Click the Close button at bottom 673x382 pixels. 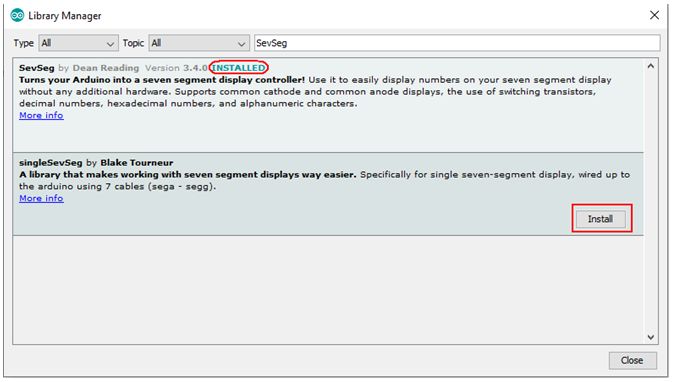632,360
